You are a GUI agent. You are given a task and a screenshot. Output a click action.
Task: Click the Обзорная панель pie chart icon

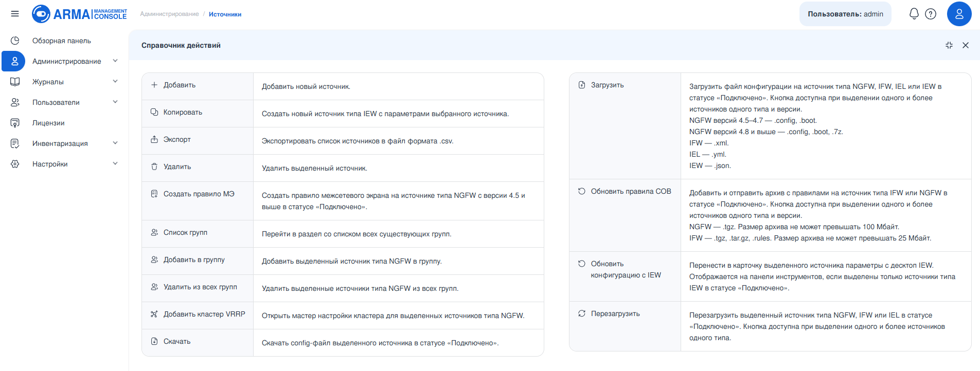click(x=15, y=41)
